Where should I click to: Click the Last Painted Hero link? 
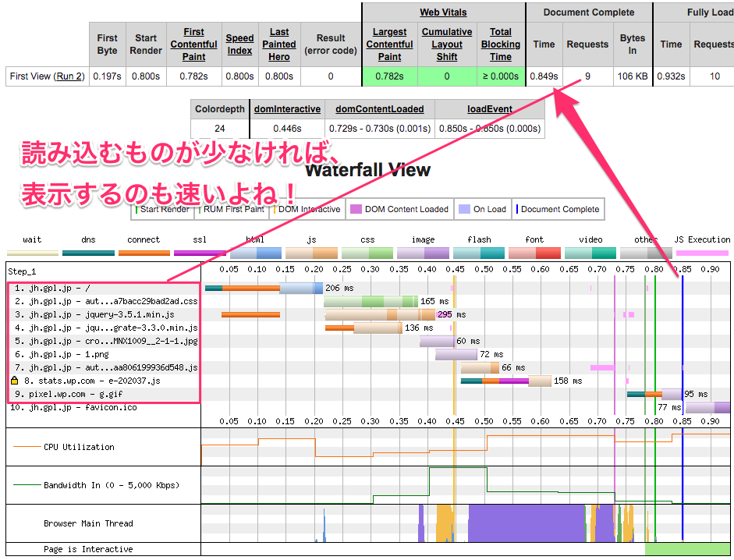(x=279, y=44)
